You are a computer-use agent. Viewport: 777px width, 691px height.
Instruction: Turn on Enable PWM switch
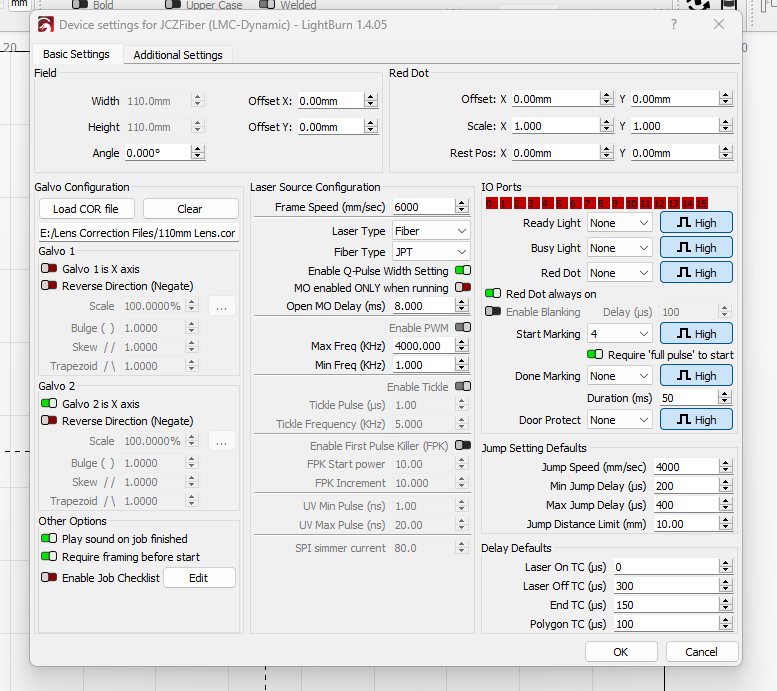463,327
